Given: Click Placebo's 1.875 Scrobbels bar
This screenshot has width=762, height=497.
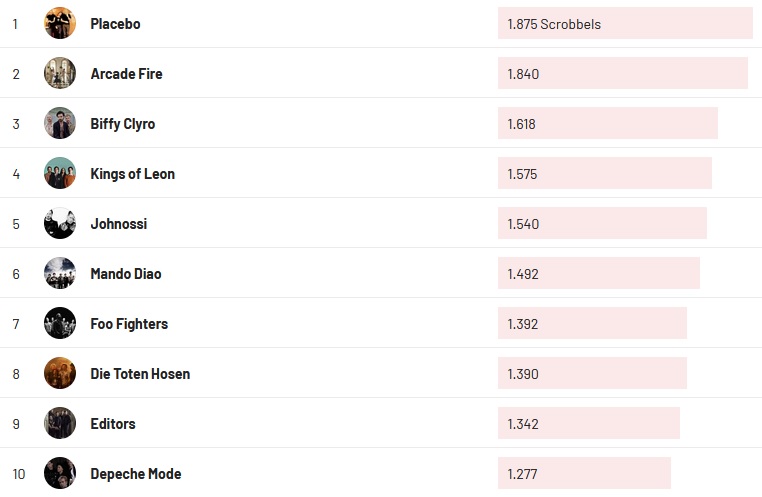Looking at the screenshot, I should point(624,23).
